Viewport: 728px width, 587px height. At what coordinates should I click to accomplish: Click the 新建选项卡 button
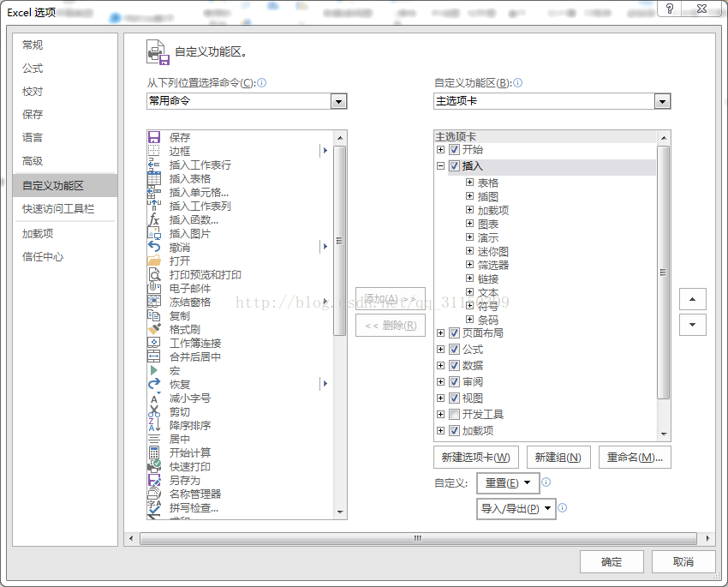click(476, 458)
